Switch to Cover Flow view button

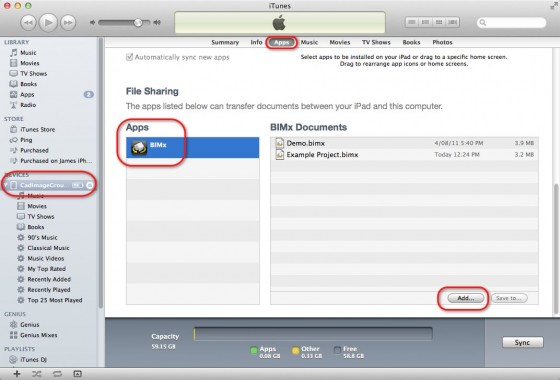click(452, 22)
